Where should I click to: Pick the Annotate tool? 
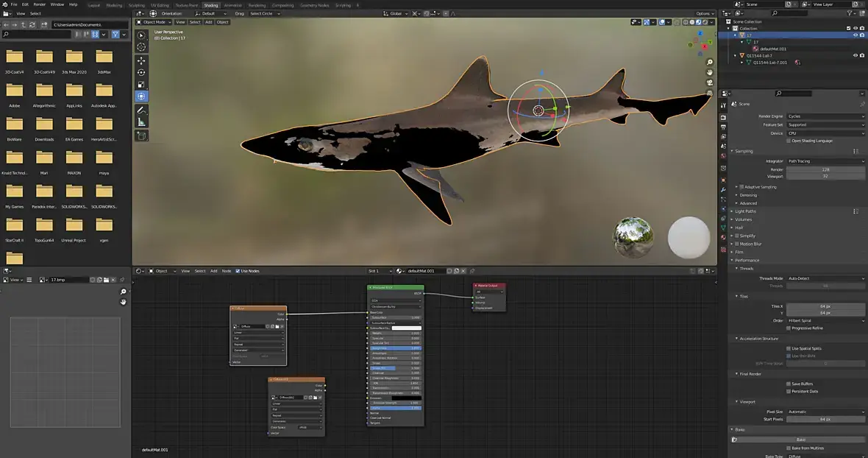[141, 110]
